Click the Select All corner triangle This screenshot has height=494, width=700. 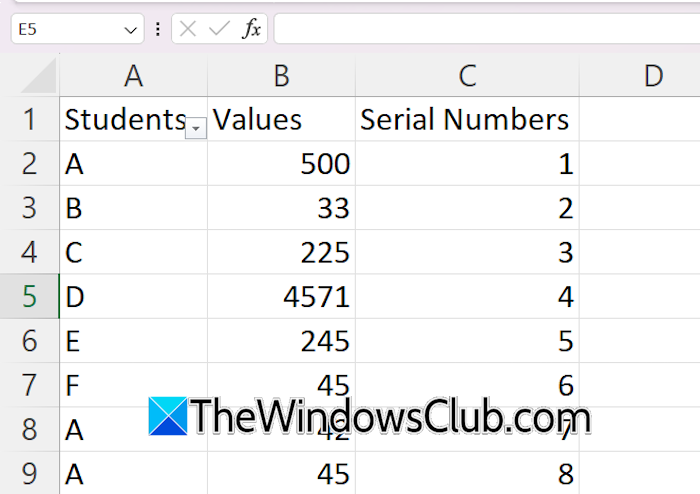(x=39, y=75)
